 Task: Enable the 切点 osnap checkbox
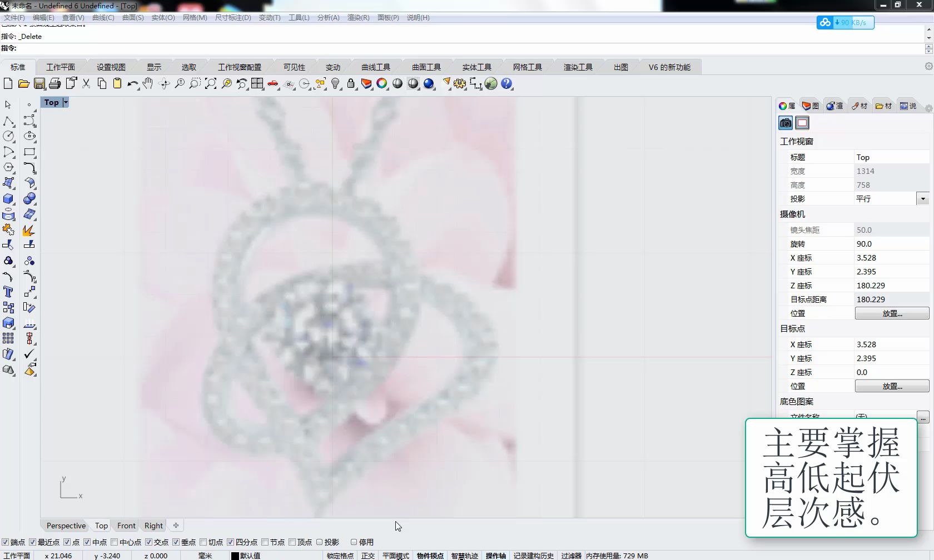[203, 542]
